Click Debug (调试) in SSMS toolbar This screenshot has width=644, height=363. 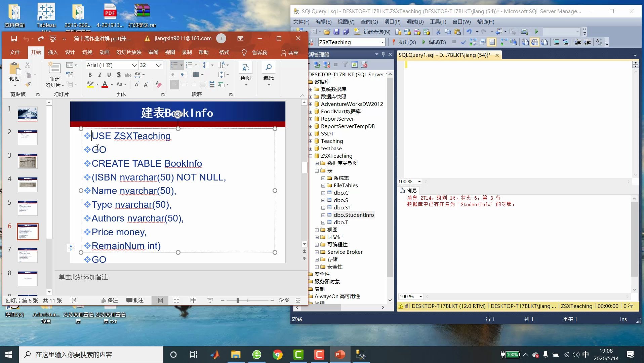pyautogui.click(x=434, y=42)
